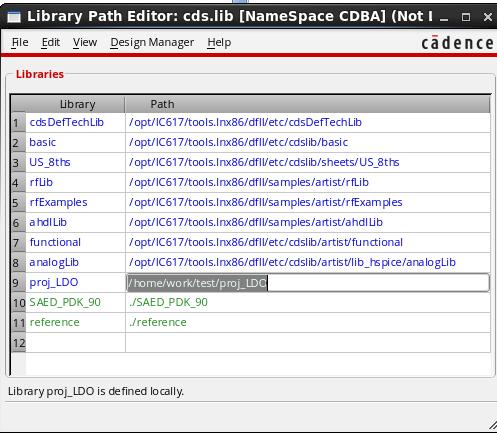Select the SAED_PDK_90 library cell

pyautogui.click(x=75, y=303)
